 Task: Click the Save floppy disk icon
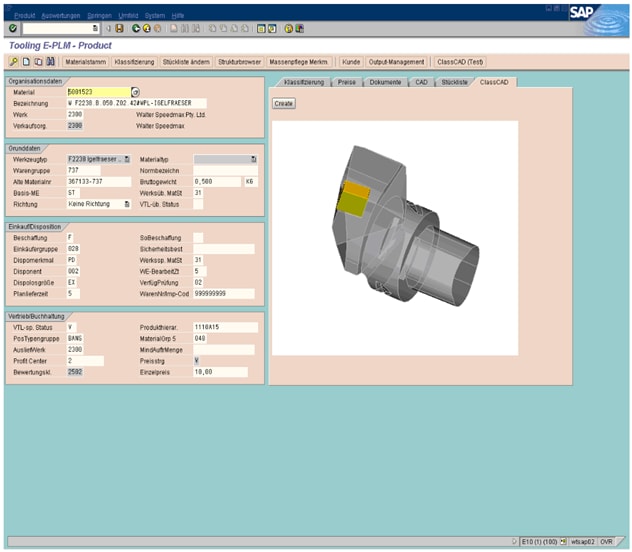pos(119,28)
